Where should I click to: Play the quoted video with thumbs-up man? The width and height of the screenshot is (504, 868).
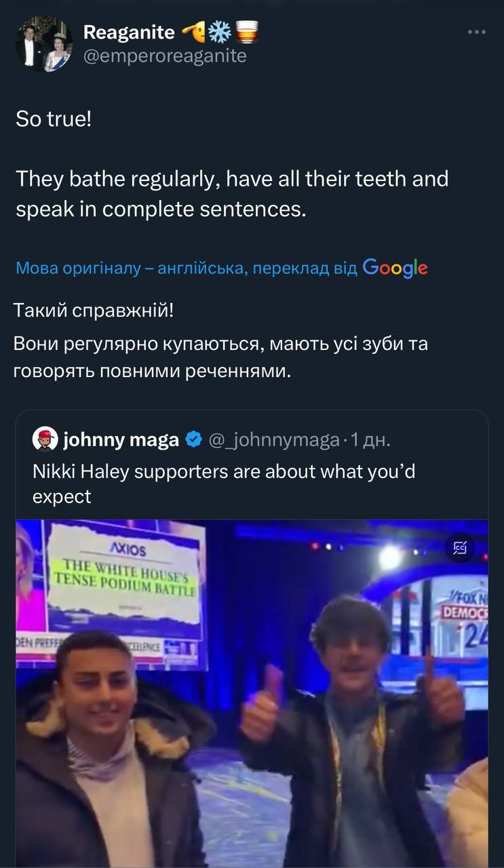point(252,692)
